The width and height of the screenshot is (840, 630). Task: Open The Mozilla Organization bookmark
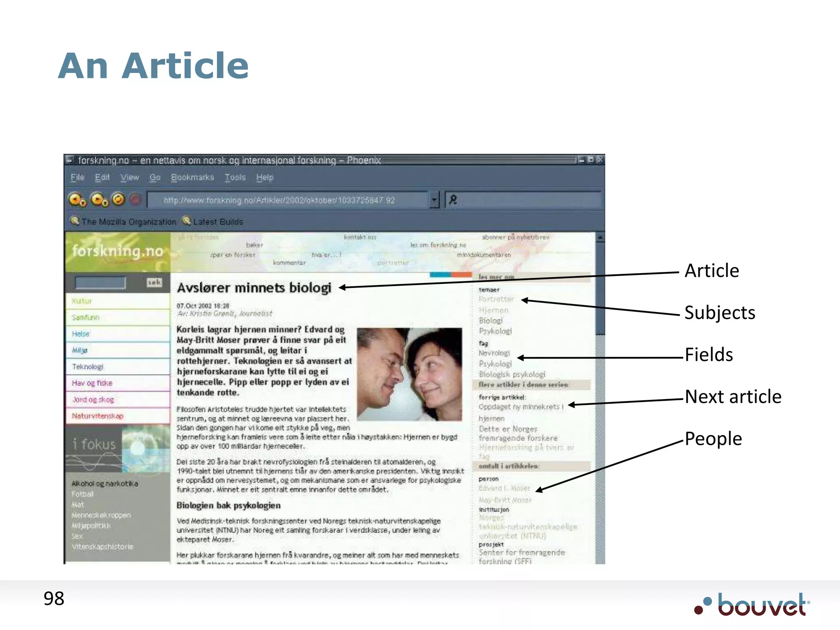123,222
